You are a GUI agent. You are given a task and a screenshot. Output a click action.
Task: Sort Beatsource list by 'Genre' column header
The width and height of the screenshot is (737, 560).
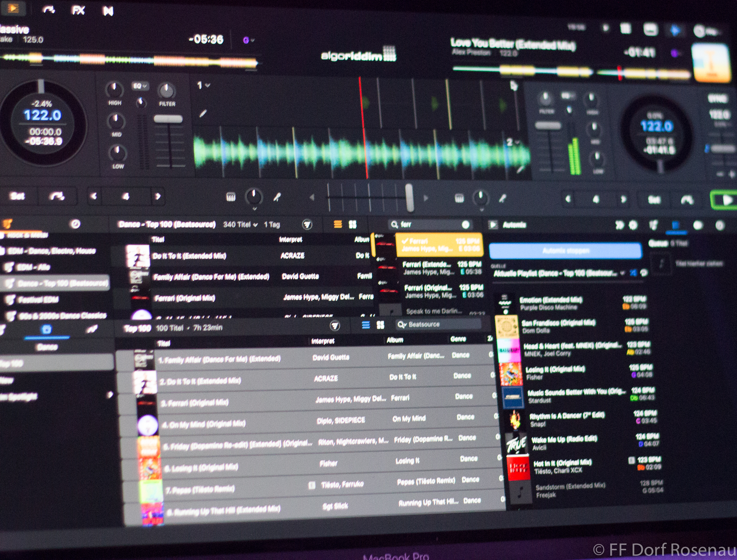tap(458, 339)
